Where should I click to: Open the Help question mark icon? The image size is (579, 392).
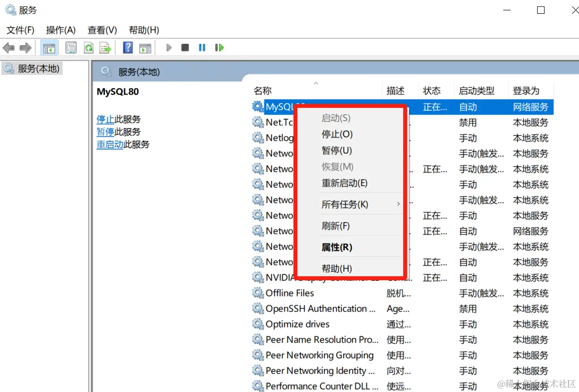click(128, 48)
